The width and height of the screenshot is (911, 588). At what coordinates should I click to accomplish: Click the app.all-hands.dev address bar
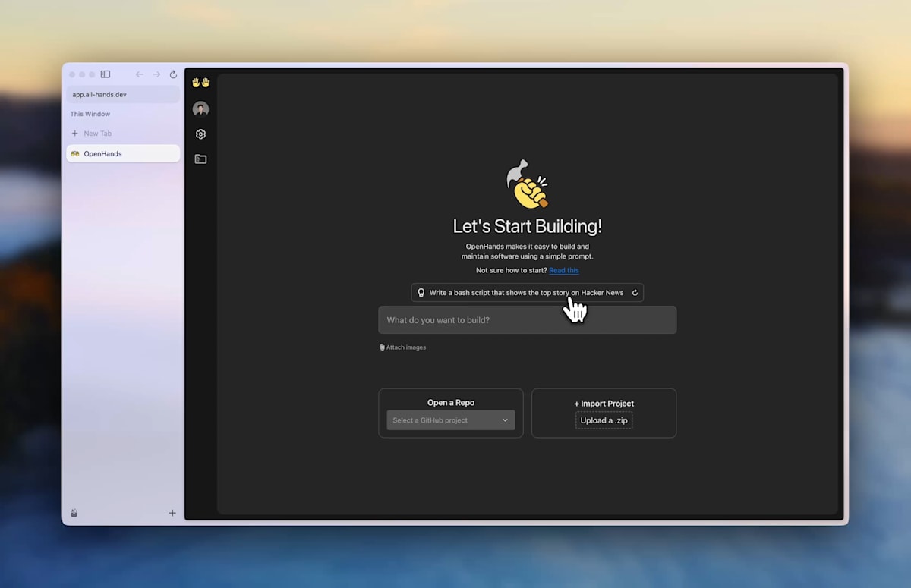[x=123, y=95]
